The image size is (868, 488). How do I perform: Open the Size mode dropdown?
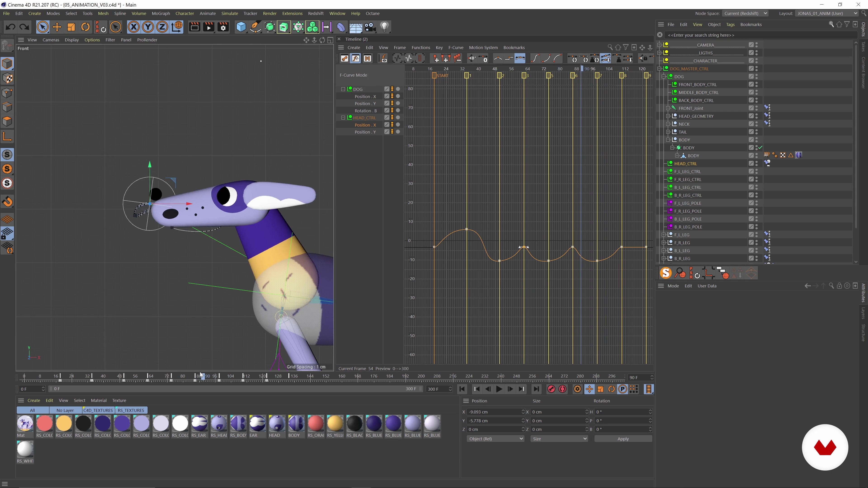coord(559,439)
